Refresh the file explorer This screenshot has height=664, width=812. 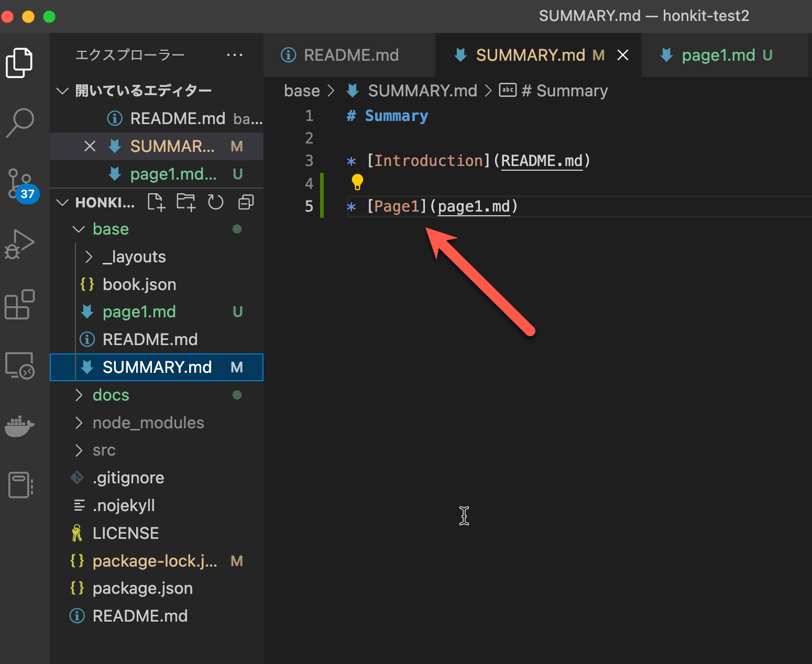coord(215,202)
